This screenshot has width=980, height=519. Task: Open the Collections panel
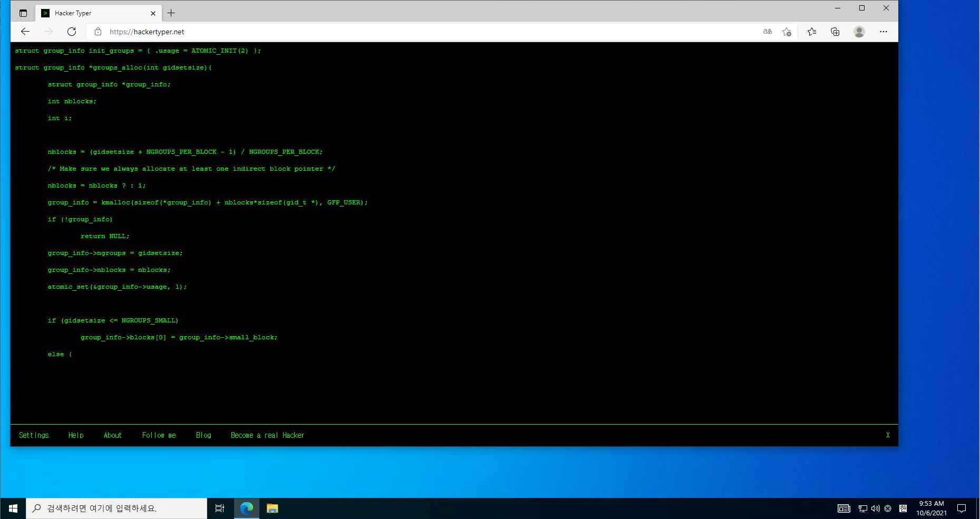pyautogui.click(x=835, y=32)
